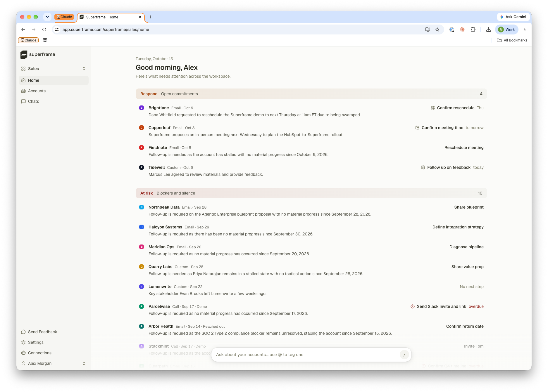Click the Arbor Health avatar icon
The height and width of the screenshot is (392, 548).
[x=142, y=326]
